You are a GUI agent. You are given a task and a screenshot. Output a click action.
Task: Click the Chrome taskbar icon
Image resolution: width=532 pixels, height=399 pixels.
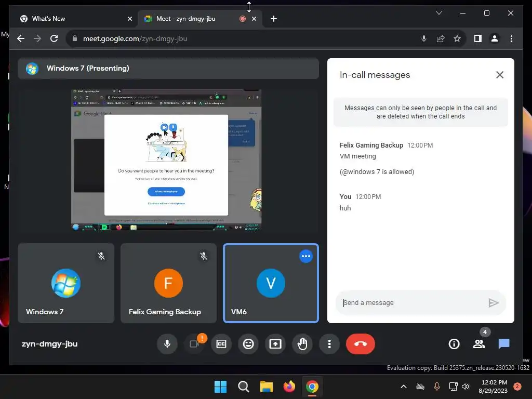(312, 387)
